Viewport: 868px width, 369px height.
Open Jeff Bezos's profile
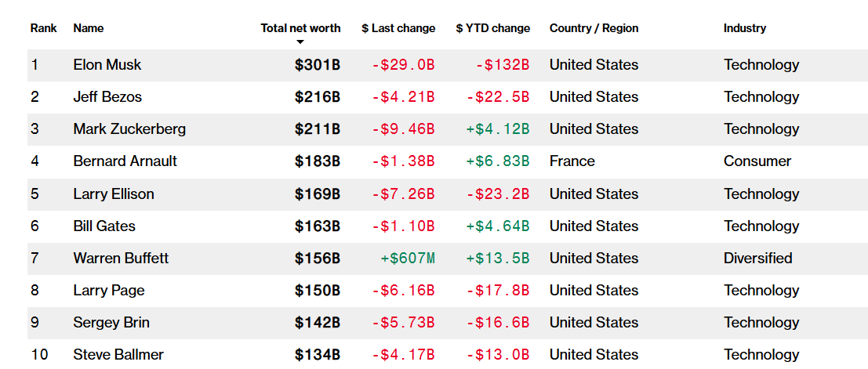107,97
